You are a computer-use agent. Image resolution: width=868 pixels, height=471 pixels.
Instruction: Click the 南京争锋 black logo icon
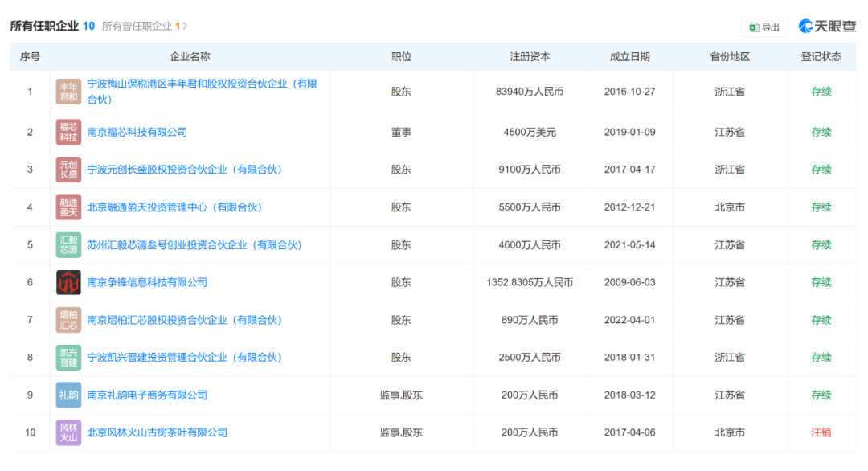pos(68,283)
